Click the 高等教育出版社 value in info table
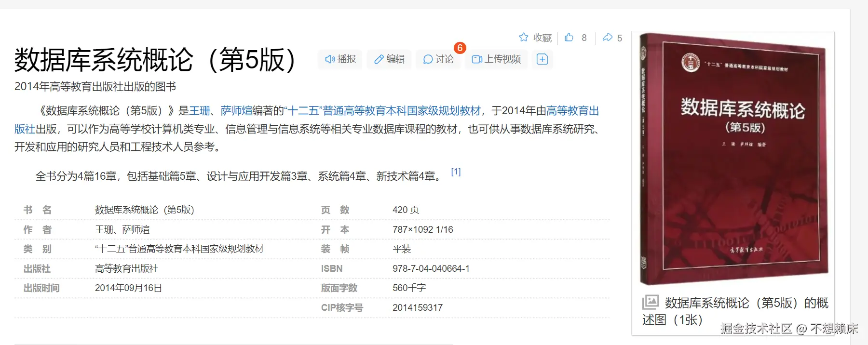868x345 pixels. pyautogui.click(x=126, y=269)
